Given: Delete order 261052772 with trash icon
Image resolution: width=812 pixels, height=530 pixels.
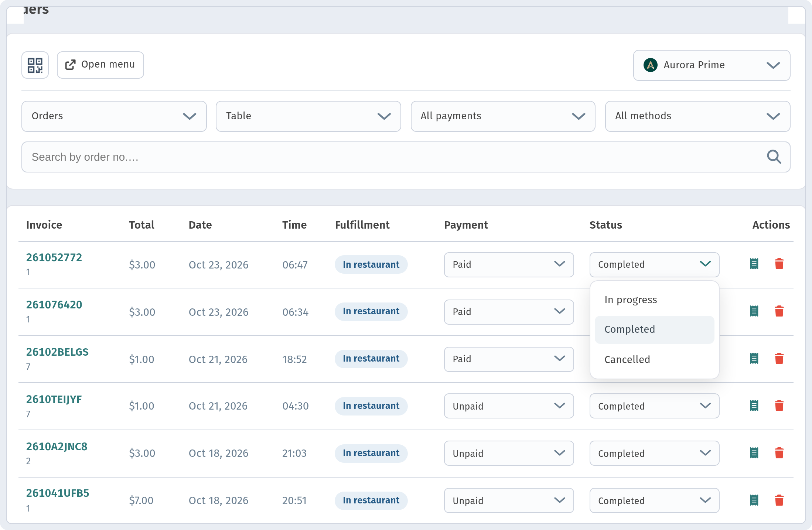Looking at the screenshot, I should click(779, 264).
